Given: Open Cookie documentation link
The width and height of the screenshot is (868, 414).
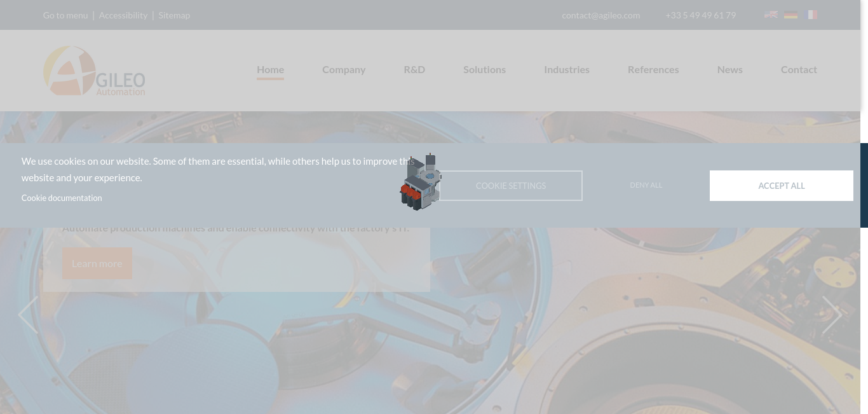Looking at the screenshot, I should click(x=62, y=198).
